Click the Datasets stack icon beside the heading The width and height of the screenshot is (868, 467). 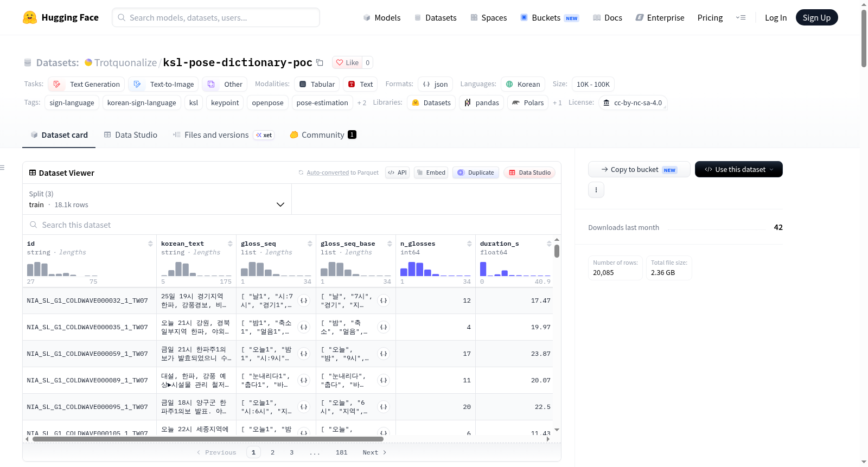coord(28,63)
